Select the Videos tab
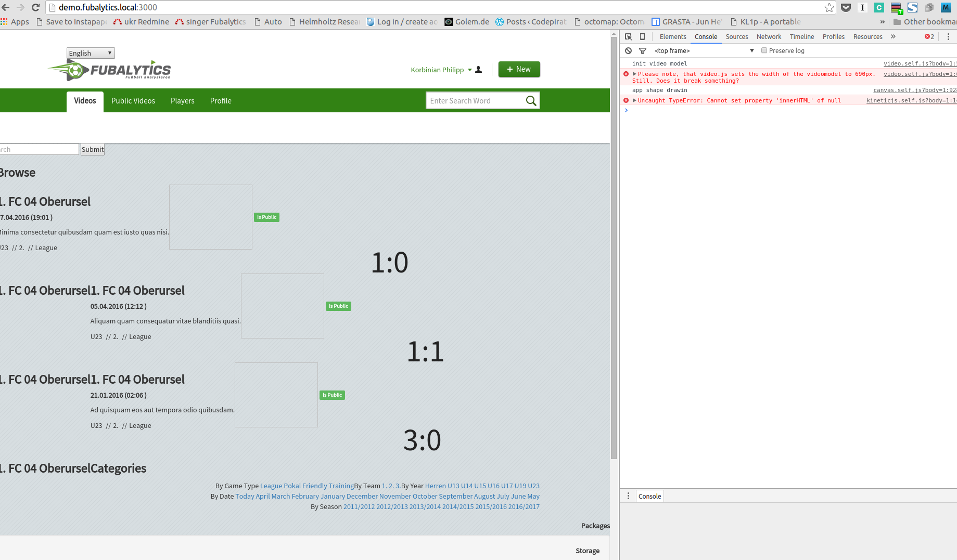Screen dimensions: 957x560 (85, 101)
